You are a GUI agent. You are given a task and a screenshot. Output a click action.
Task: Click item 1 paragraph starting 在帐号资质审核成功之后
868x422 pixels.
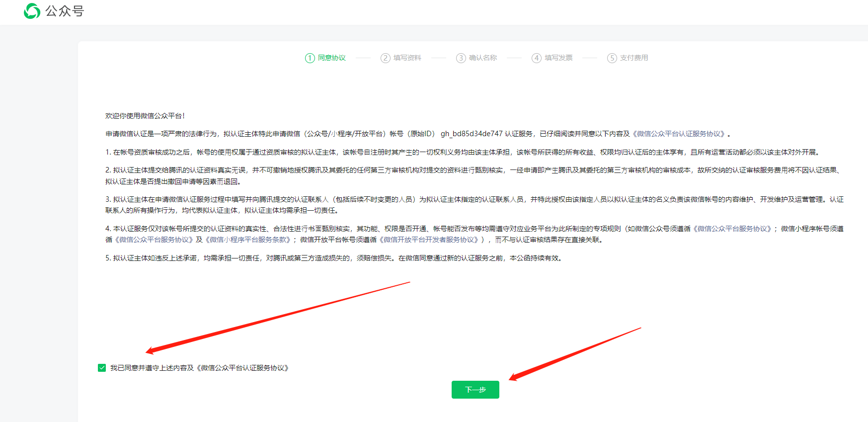point(464,152)
